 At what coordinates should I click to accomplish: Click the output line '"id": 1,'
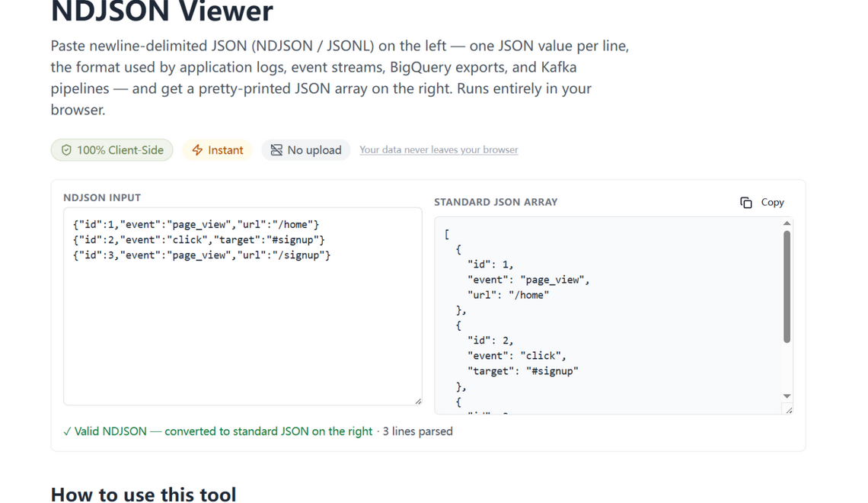pyautogui.click(x=490, y=264)
